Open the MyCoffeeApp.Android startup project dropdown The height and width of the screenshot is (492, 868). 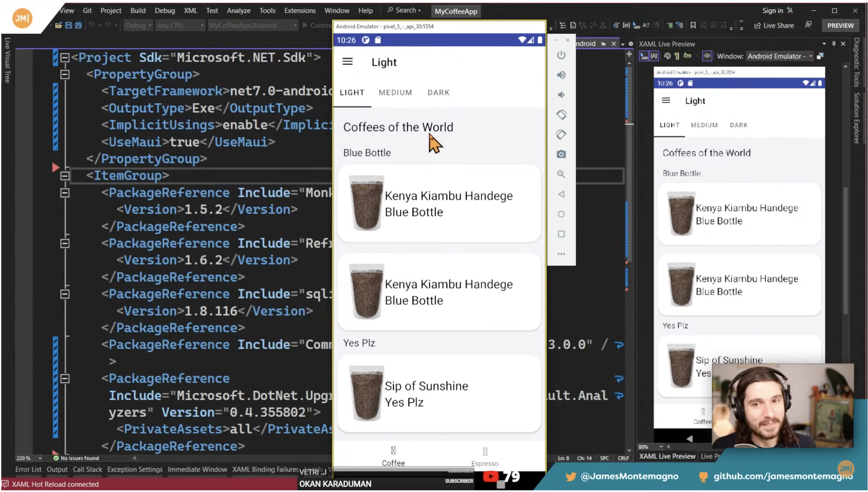coord(253,25)
